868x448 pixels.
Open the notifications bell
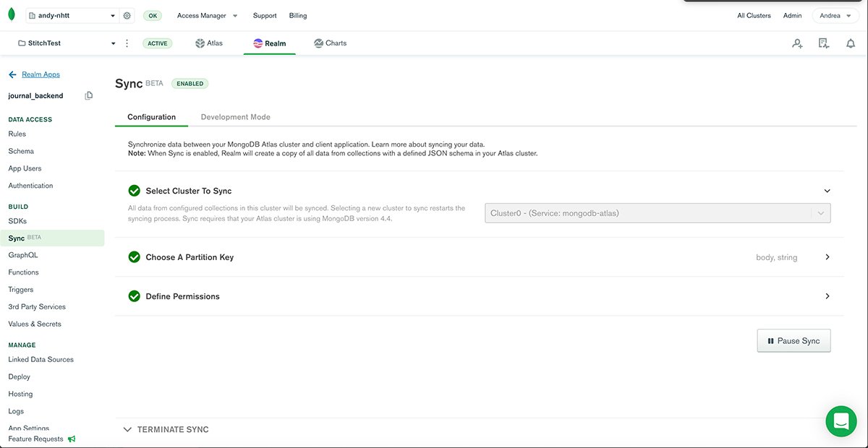pyautogui.click(x=851, y=43)
